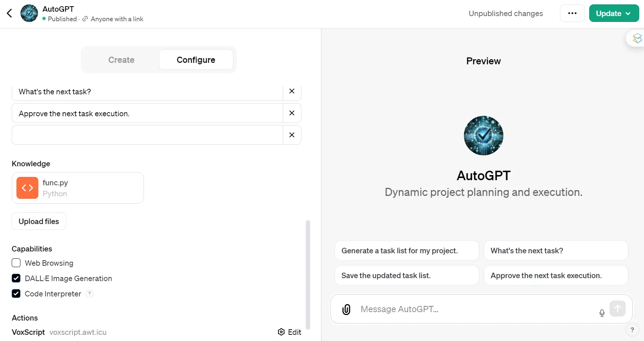Send the message with the up-arrow button
644x341 pixels.
pos(618,308)
